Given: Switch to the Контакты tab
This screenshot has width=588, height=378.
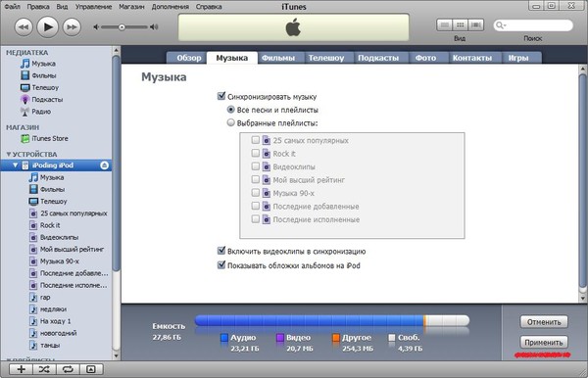Looking at the screenshot, I should point(472,58).
